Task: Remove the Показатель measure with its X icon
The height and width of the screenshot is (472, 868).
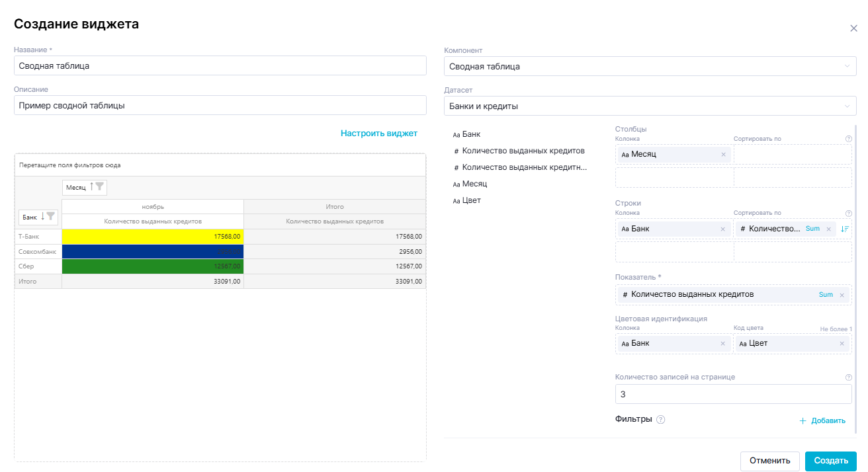Action: [x=842, y=295]
